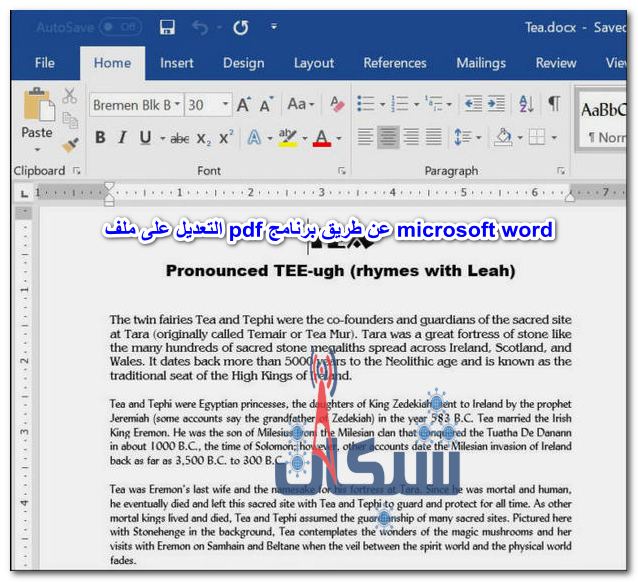The height and width of the screenshot is (582, 638).
Task: Click the Save icon in title bar
Action: click(x=167, y=27)
